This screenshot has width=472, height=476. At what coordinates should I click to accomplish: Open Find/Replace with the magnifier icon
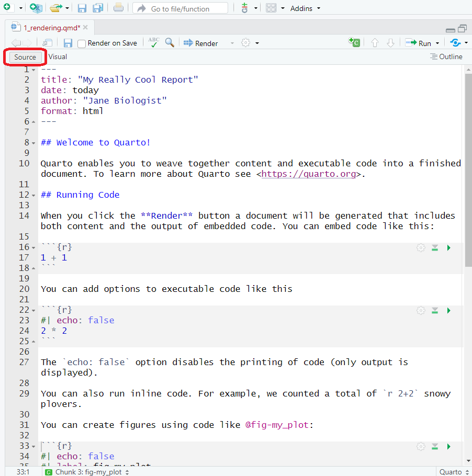[170, 42]
